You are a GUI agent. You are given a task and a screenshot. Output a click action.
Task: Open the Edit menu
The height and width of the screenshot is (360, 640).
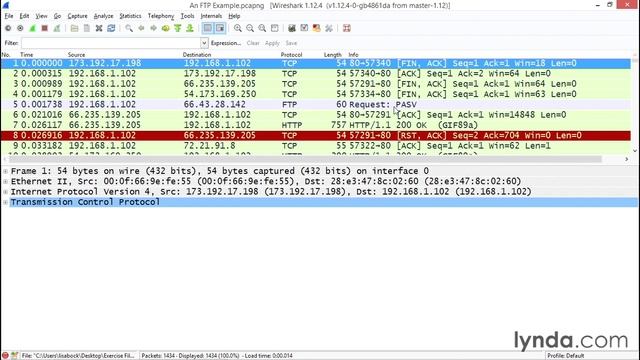(24, 16)
